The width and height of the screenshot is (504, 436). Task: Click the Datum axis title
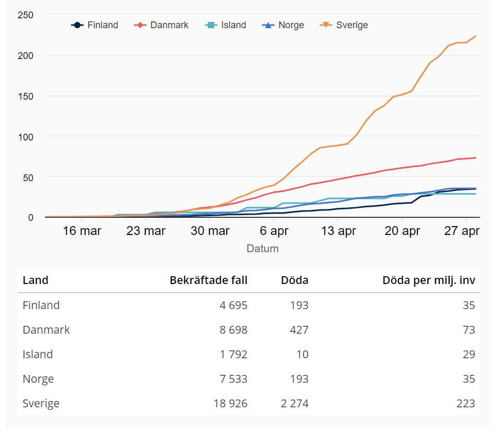click(262, 249)
